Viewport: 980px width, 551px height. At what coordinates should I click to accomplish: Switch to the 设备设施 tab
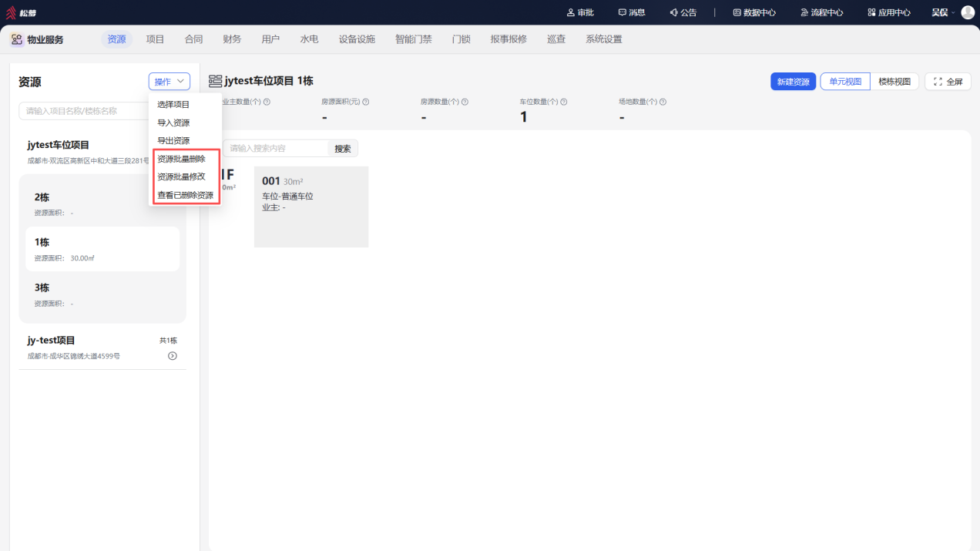357,39
